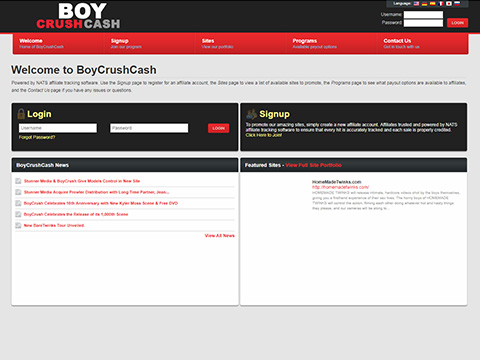
Task: Click news icon for 10th Anniversary story
Action: (x=18, y=203)
